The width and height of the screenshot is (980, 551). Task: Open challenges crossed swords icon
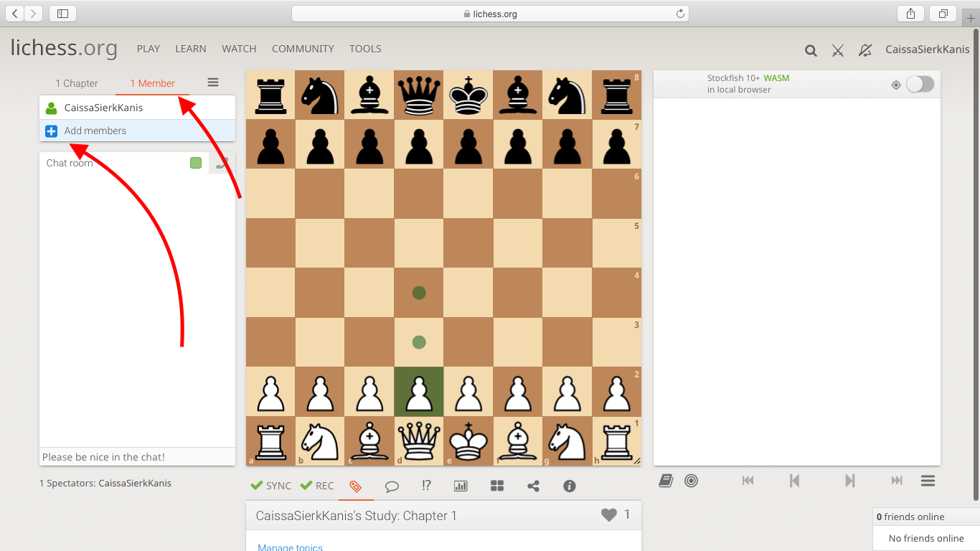(x=837, y=50)
